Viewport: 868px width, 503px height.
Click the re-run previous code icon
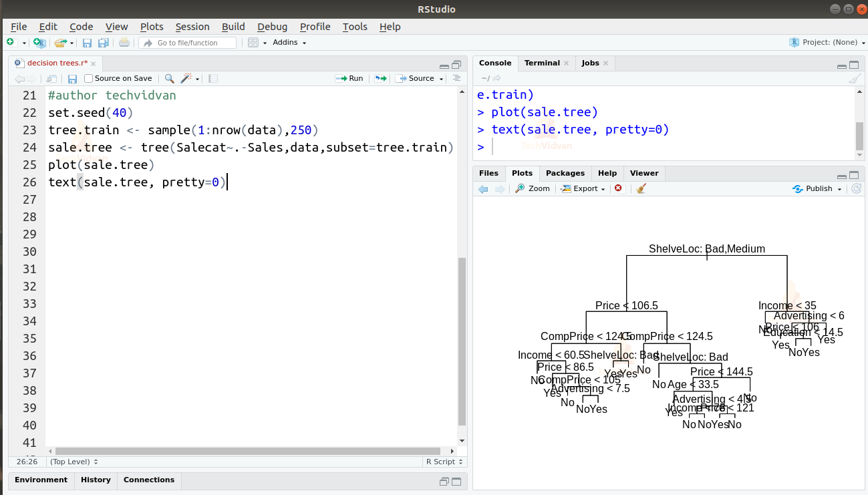coord(380,78)
